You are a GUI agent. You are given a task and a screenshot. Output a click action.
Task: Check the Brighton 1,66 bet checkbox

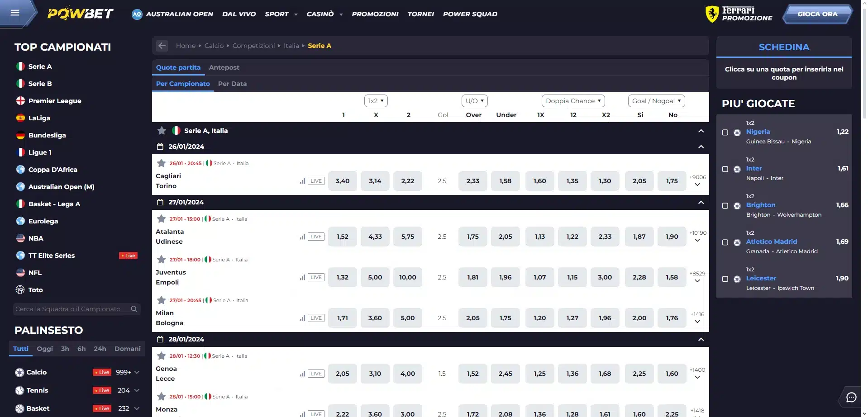click(725, 206)
